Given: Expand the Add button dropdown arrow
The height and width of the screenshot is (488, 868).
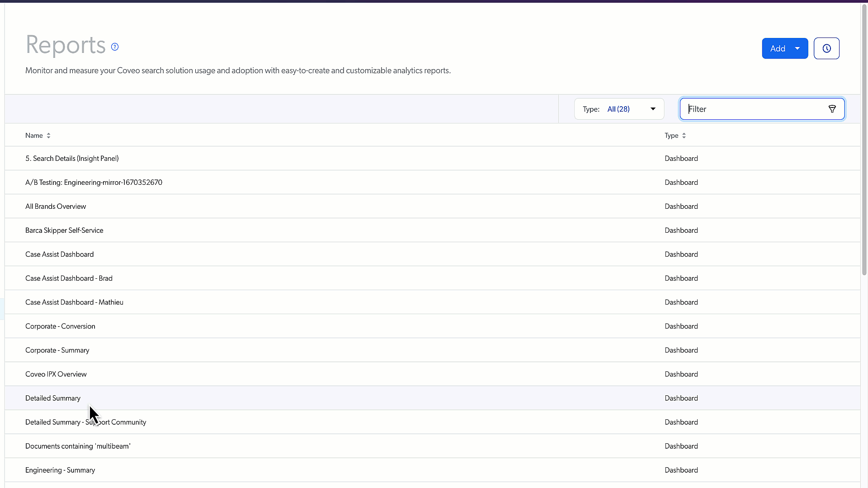Looking at the screenshot, I should click(797, 48).
